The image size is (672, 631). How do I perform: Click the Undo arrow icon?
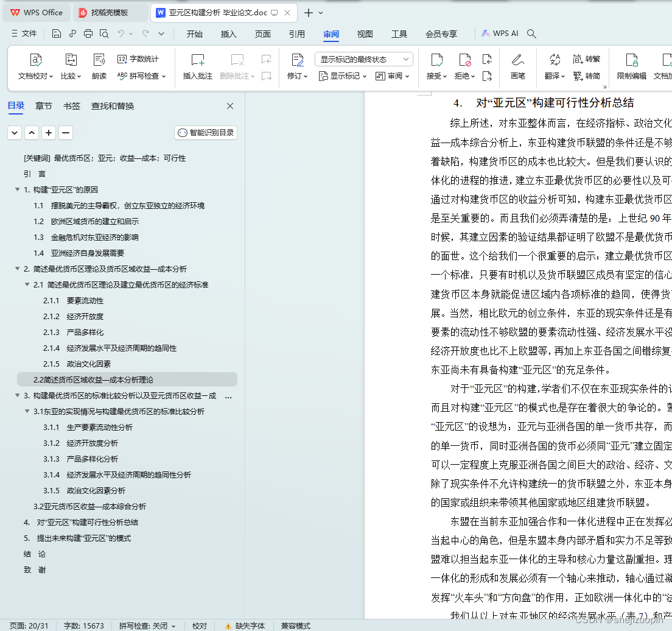tap(121, 33)
